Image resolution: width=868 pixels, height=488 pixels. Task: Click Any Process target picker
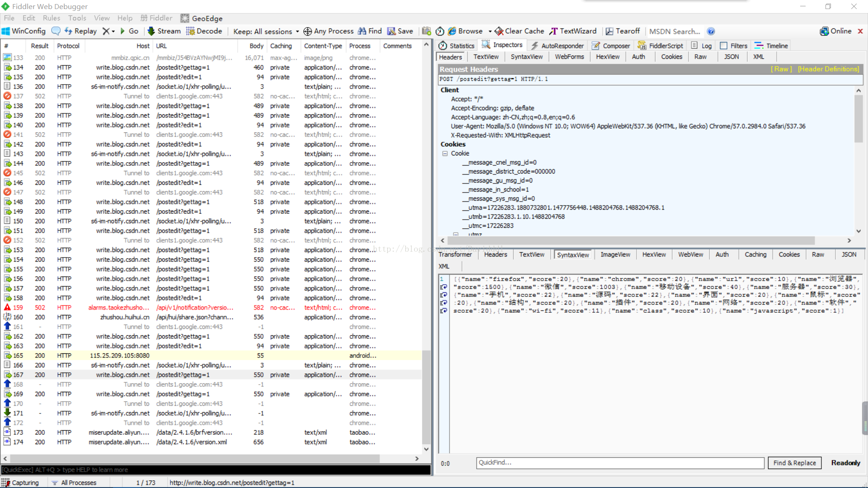pos(328,31)
